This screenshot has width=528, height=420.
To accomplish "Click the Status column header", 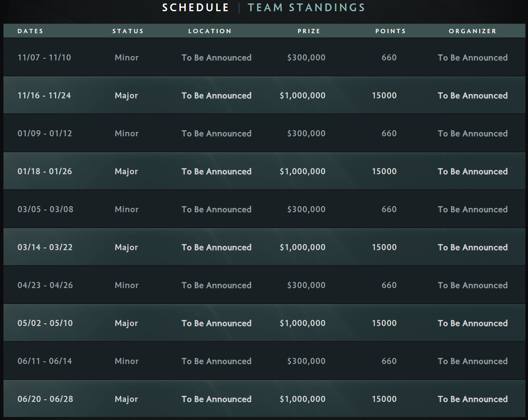I will coord(128,31).
